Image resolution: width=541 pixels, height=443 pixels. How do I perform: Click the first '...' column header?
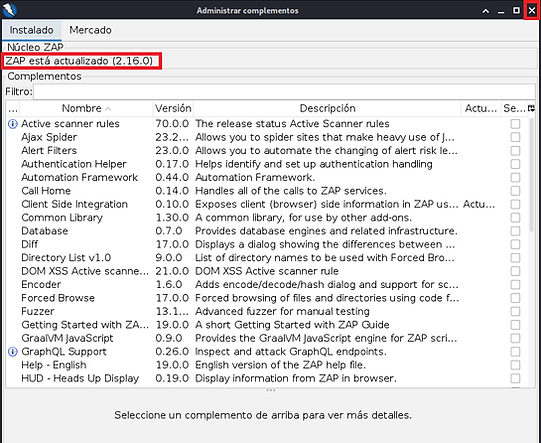[x=13, y=108]
